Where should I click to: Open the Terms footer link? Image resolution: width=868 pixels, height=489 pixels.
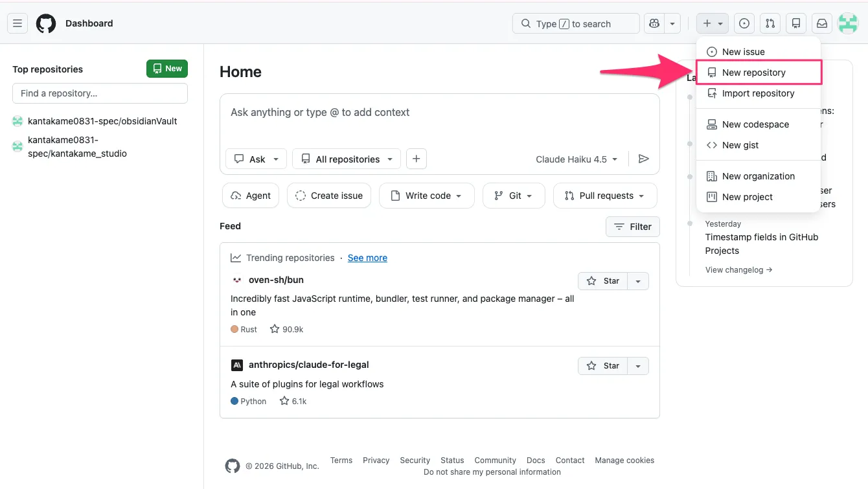(x=341, y=461)
